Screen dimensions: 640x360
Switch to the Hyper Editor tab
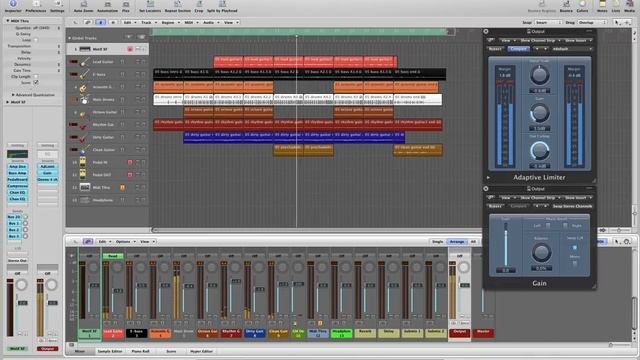[201, 351]
